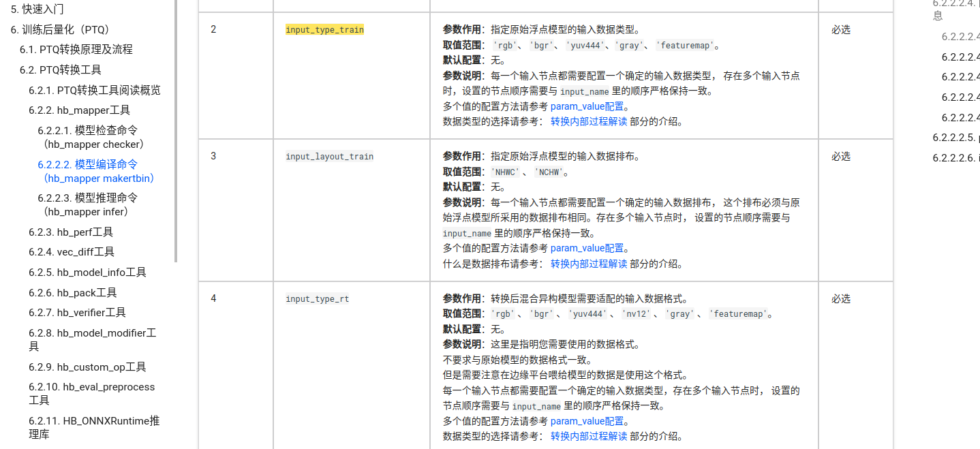Select 6.2.7. hb_verifier工具 in sidebar
The width and height of the screenshot is (980, 449).
tap(77, 313)
